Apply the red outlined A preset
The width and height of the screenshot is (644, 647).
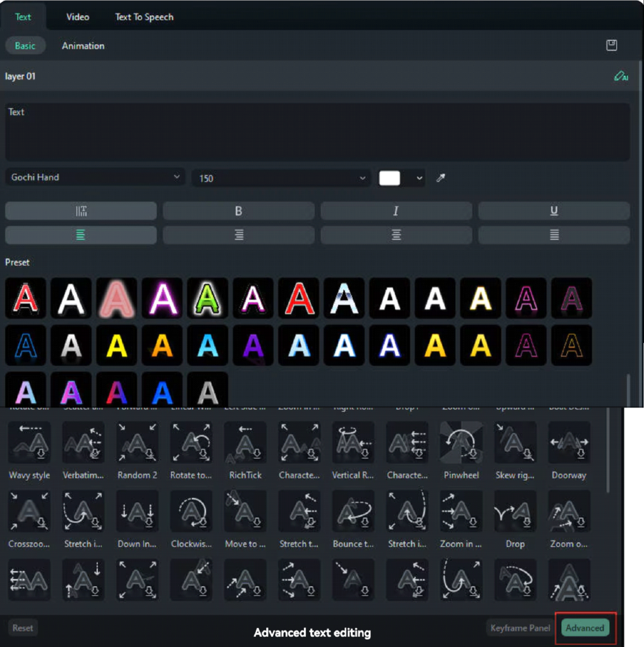pyautogui.click(x=25, y=298)
